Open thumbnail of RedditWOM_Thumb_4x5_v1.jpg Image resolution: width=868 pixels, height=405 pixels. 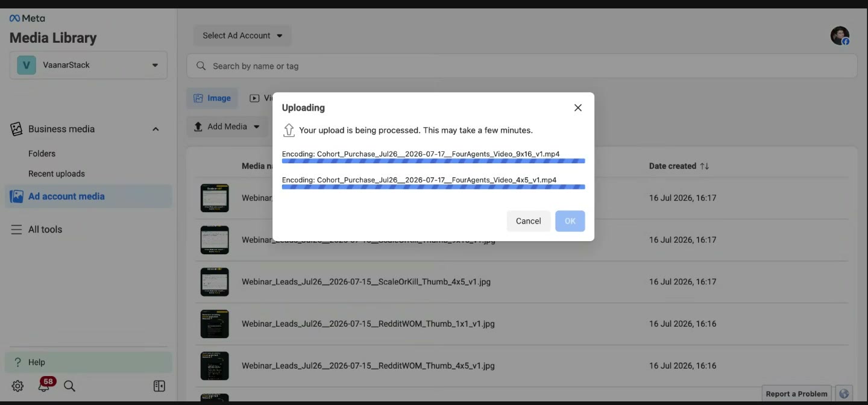tap(215, 366)
